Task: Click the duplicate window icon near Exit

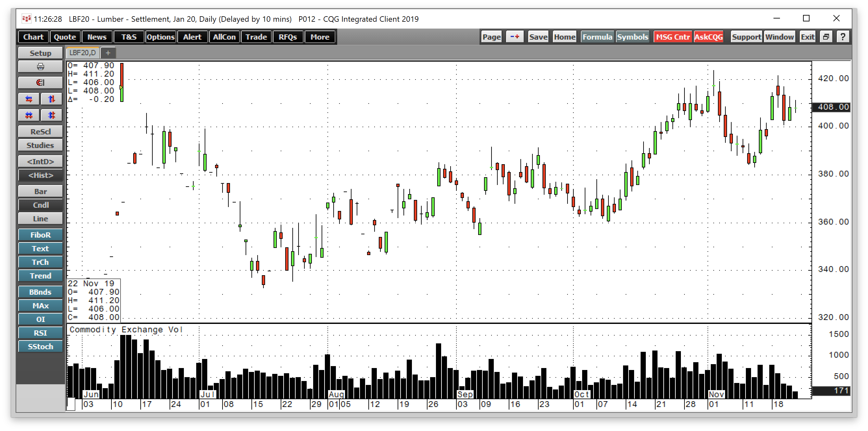Action: click(x=826, y=36)
